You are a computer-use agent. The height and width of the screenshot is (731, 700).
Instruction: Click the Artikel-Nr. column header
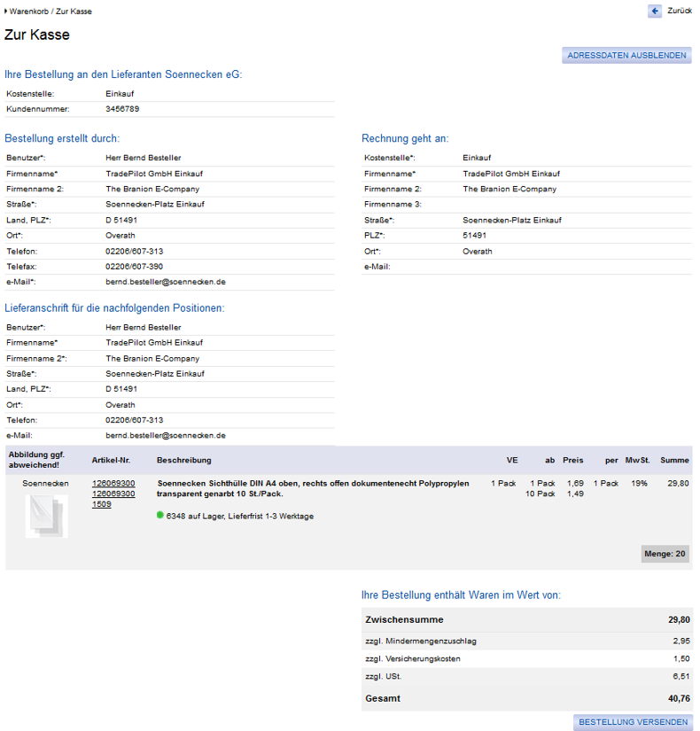(111, 460)
